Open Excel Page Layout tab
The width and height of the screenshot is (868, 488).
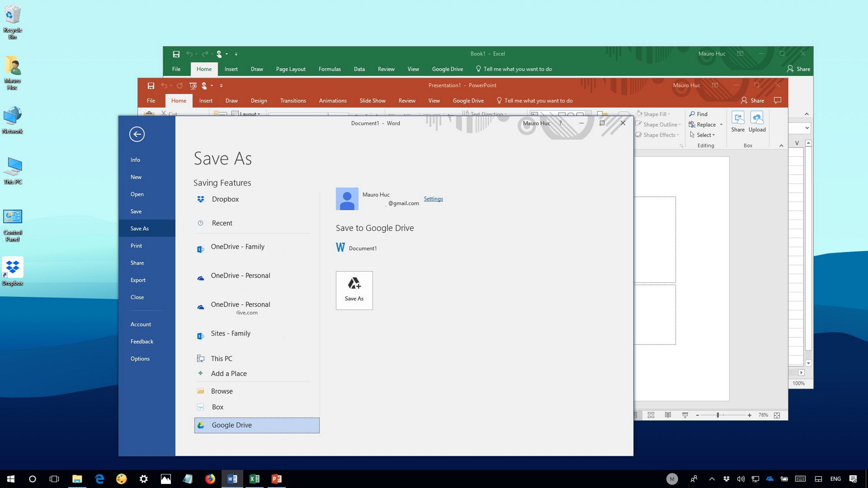[290, 69]
